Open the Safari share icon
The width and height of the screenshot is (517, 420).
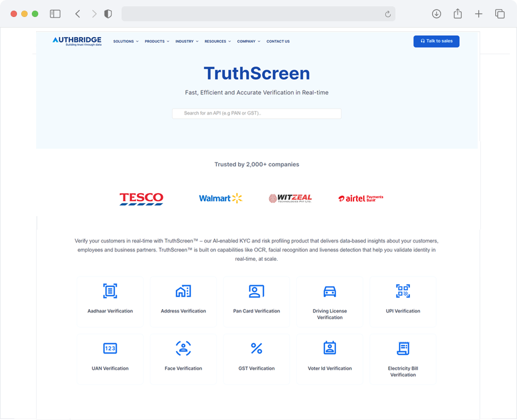(x=458, y=14)
